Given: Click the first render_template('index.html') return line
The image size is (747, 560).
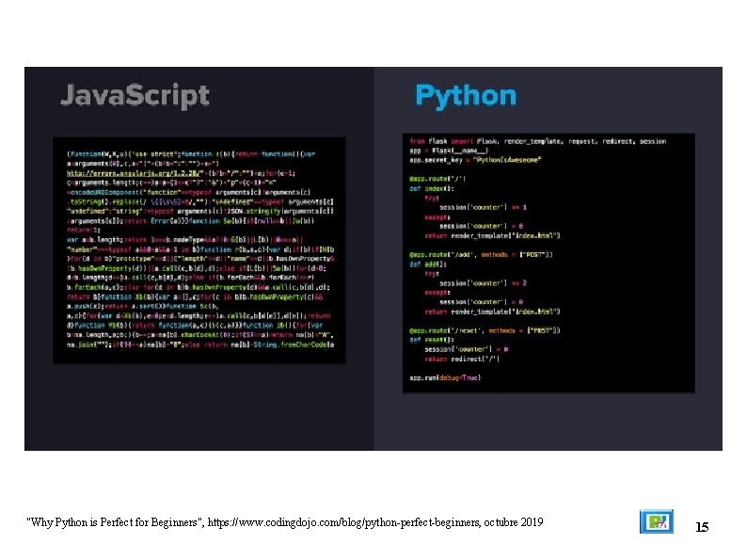Looking at the screenshot, I should coord(492,235).
